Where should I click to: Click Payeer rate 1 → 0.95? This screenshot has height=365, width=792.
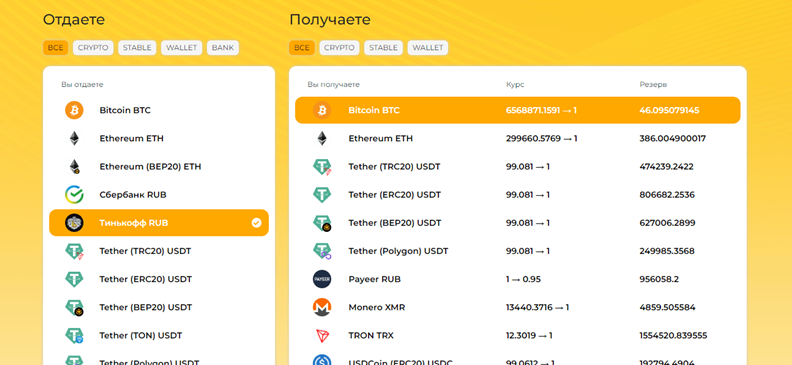pyautogui.click(x=523, y=279)
